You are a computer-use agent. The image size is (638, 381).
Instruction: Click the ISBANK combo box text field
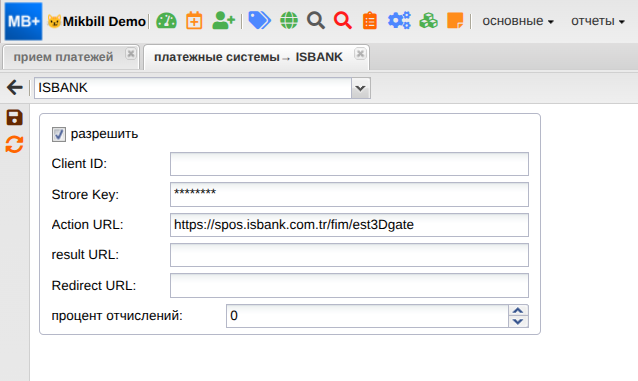click(x=193, y=88)
